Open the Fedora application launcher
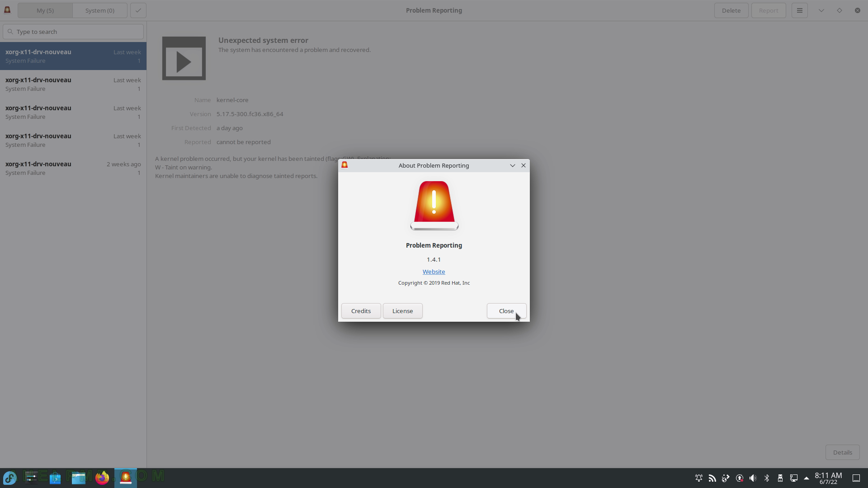This screenshot has height=488, width=868. [x=10, y=478]
